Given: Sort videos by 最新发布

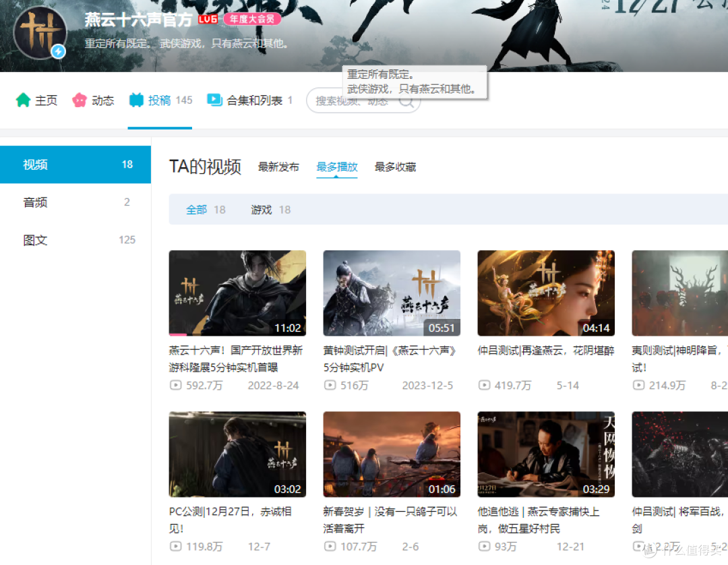Looking at the screenshot, I should [278, 167].
